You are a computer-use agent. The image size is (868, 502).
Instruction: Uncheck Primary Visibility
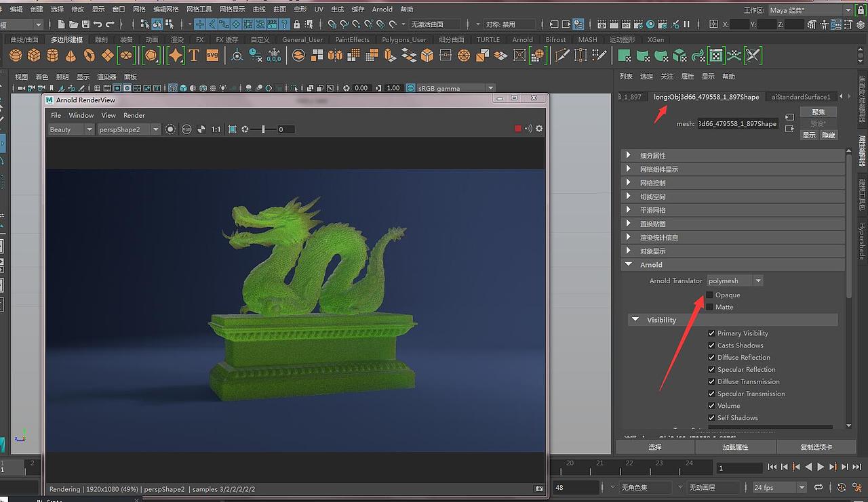(711, 333)
